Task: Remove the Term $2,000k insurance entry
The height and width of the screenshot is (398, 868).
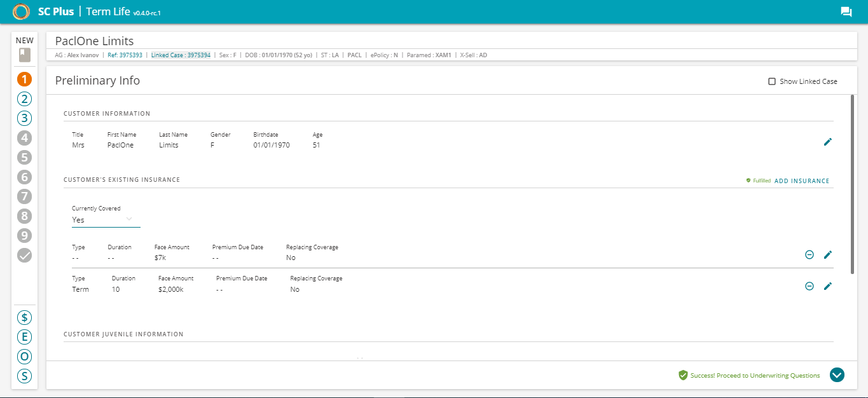Action: coord(809,286)
